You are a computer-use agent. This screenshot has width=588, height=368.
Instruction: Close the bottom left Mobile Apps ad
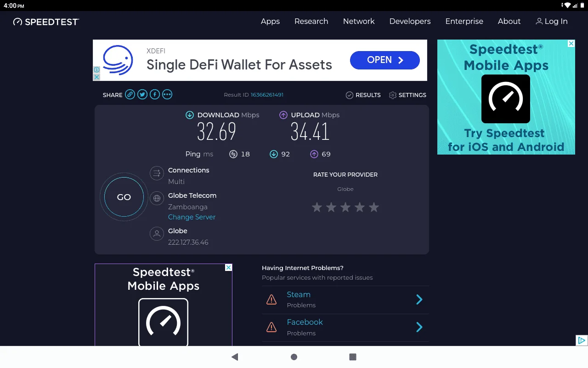(228, 268)
